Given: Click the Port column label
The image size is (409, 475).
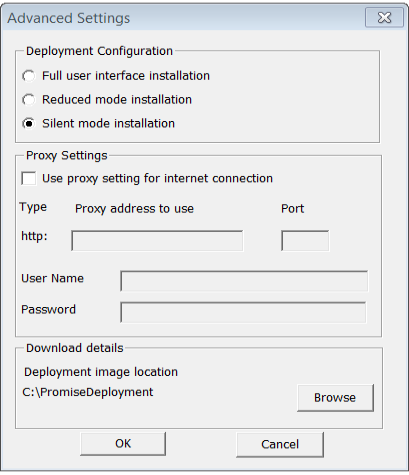Looking at the screenshot, I should [292, 209].
